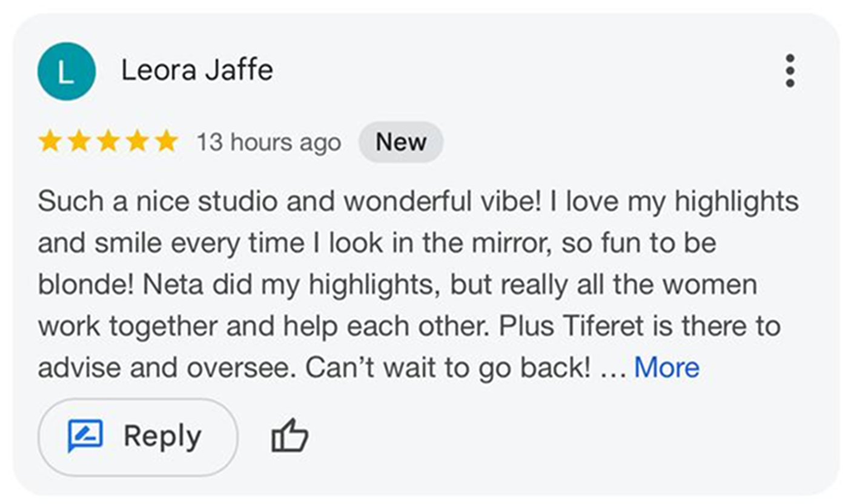The height and width of the screenshot is (504, 854).
Task: Click the fourth star of the rating
Action: click(136, 142)
